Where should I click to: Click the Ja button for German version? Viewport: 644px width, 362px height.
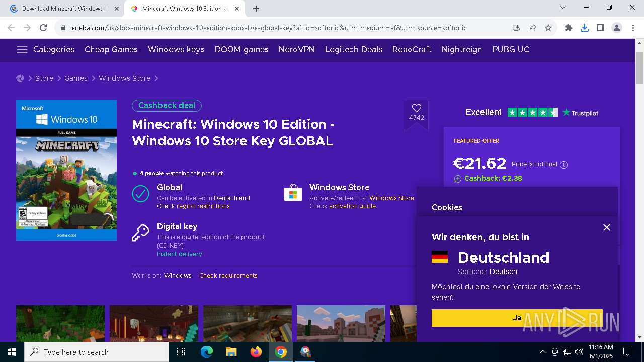click(517, 318)
